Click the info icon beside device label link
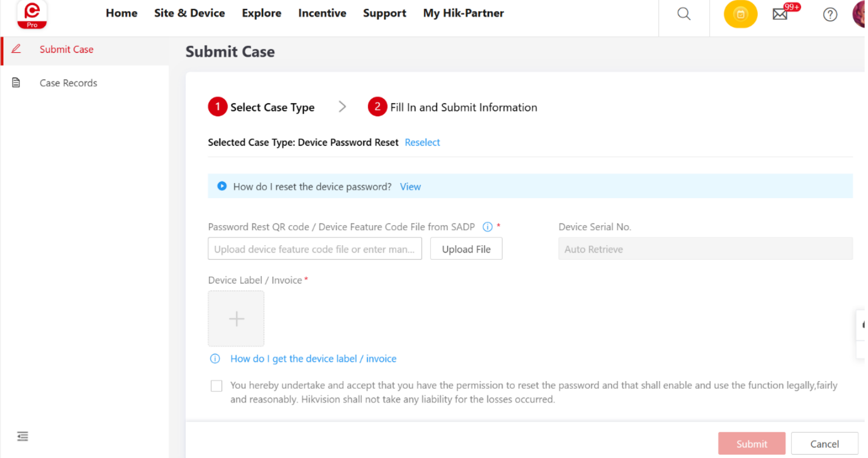Screen dimensions: 868x458 click(215, 359)
